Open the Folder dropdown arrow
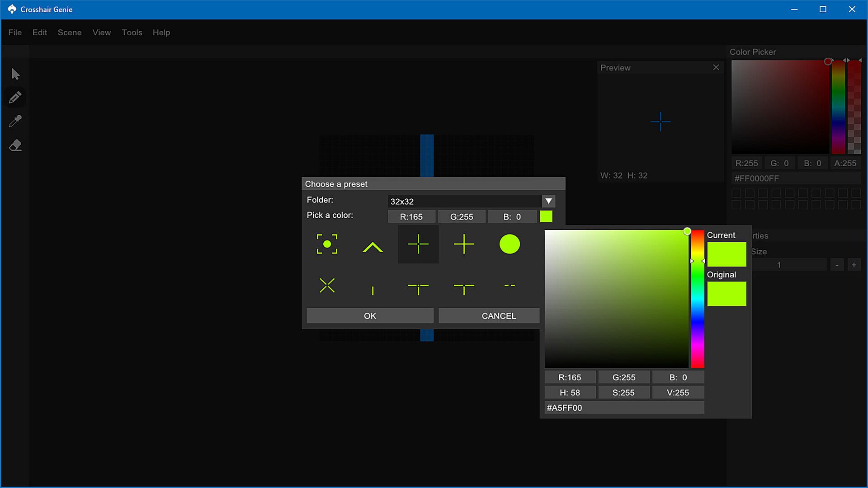Screen dimensions: 868x488 [548, 201]
